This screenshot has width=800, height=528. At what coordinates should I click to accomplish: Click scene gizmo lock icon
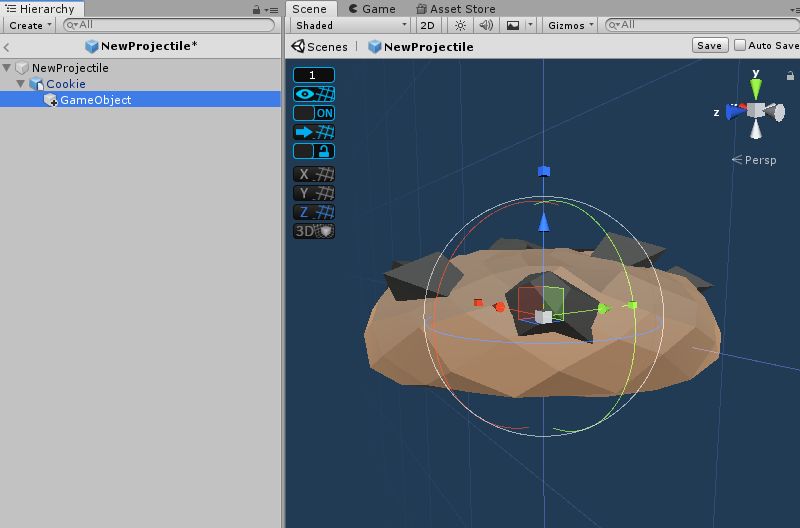790,76
